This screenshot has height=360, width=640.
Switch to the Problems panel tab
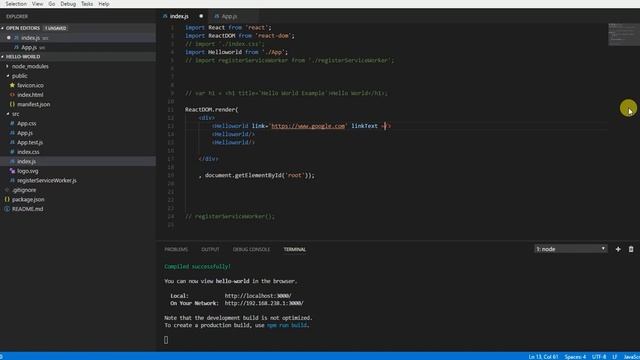coord(176,249)
